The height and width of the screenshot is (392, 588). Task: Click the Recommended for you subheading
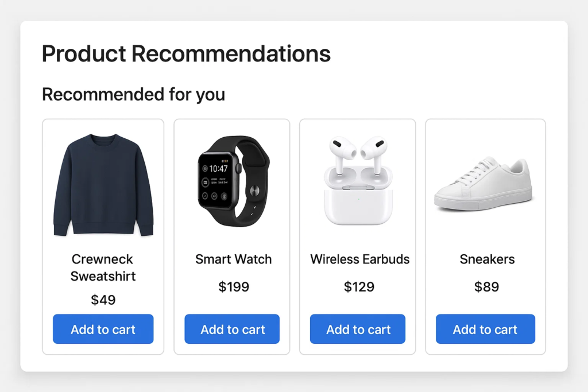(133, 94)
